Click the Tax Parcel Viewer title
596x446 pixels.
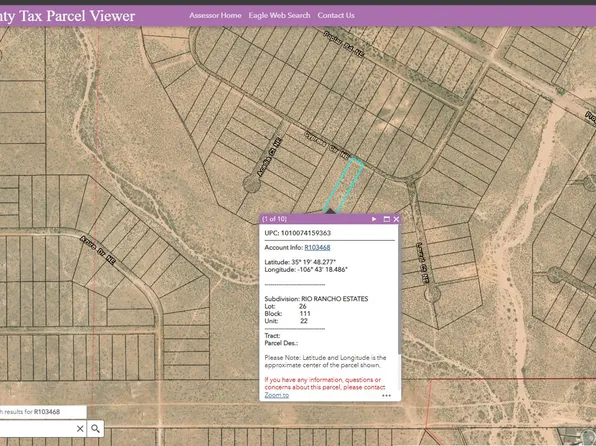[67, 16]
